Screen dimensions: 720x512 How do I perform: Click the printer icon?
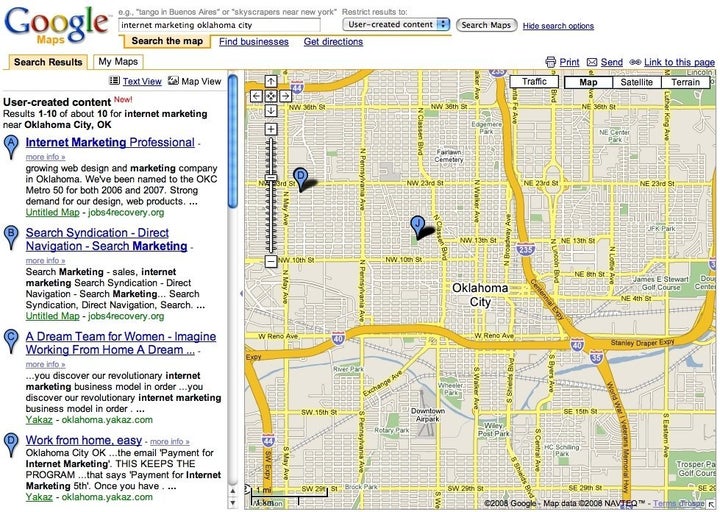coord(551,62)
